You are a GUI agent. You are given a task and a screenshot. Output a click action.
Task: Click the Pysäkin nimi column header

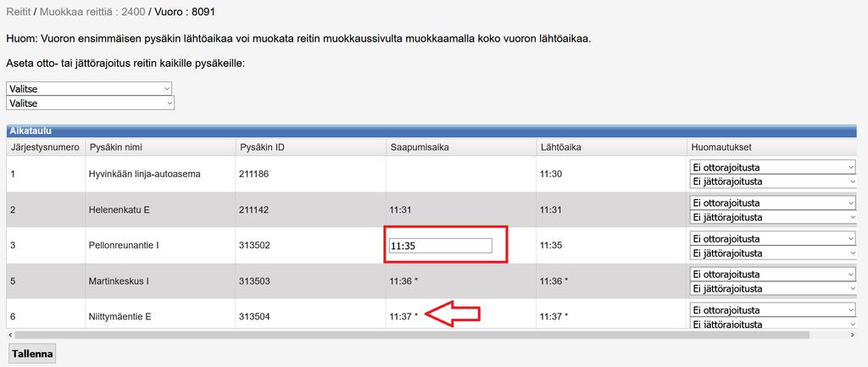tap(160, 147)
